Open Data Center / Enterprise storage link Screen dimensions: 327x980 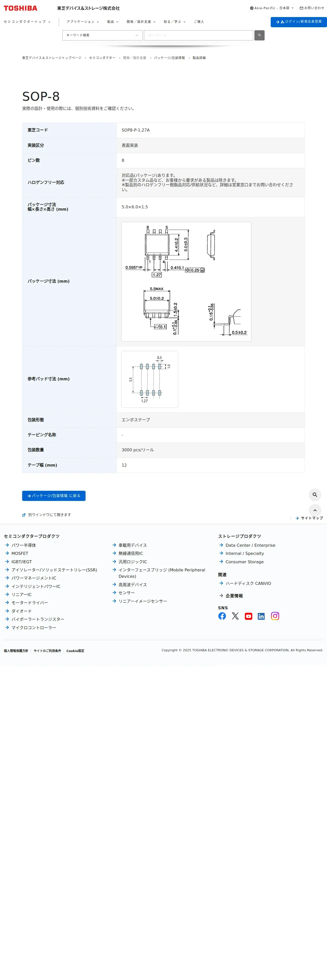pos(251,545)
